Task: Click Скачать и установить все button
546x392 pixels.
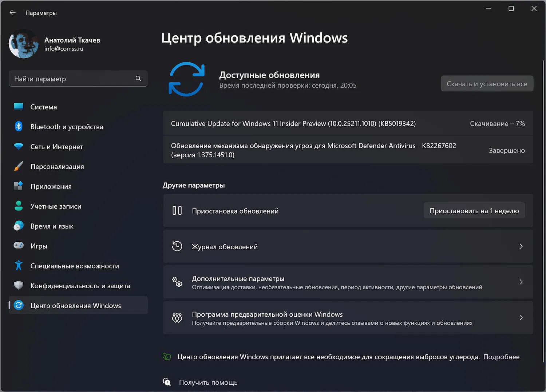Action: (x=487, y=84)
